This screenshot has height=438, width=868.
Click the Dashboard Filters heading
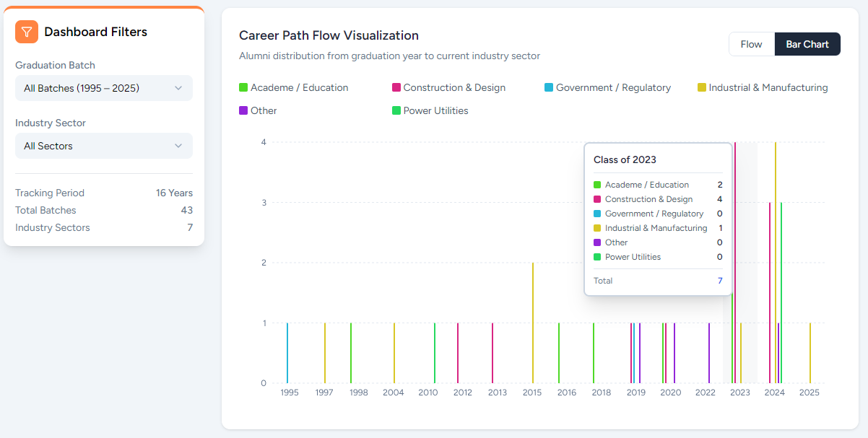coord(95,32)
